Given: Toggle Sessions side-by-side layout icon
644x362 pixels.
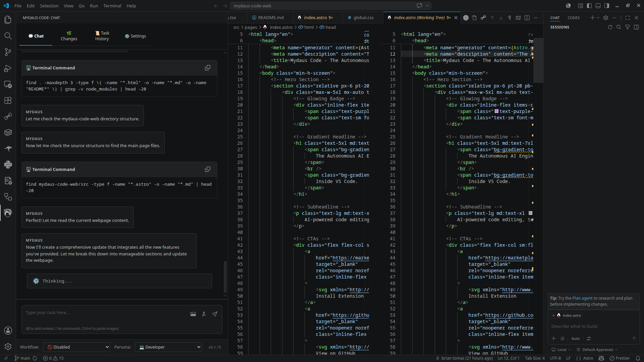Looking at the screenshot, I should pyautogui.click(x=636, y=27).
